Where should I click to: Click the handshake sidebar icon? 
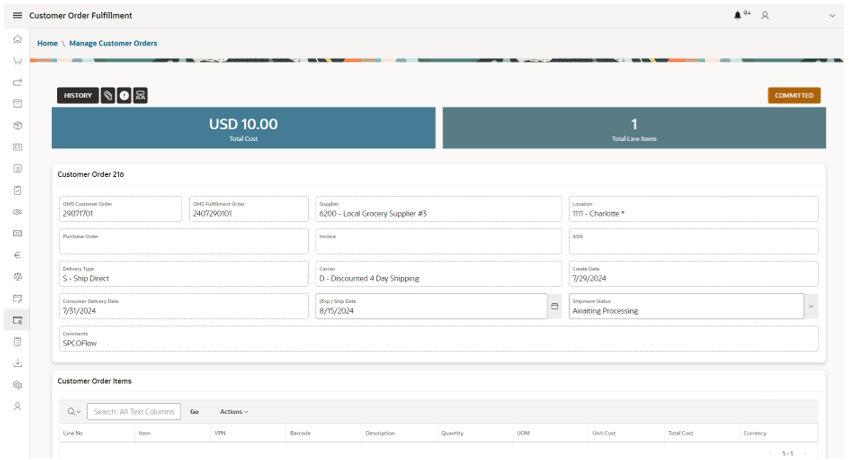17,212
